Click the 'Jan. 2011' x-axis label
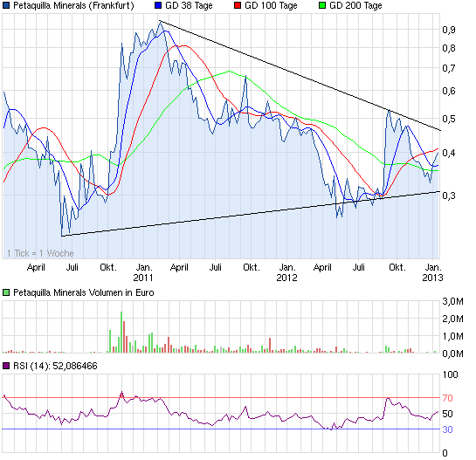 pyautogui.click(x=143, y=272)
